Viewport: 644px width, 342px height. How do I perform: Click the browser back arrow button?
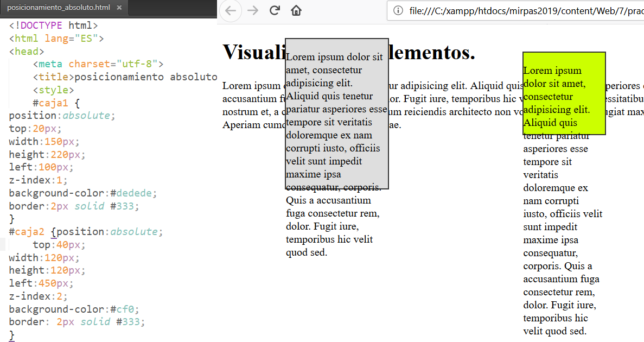pos(231,11)
